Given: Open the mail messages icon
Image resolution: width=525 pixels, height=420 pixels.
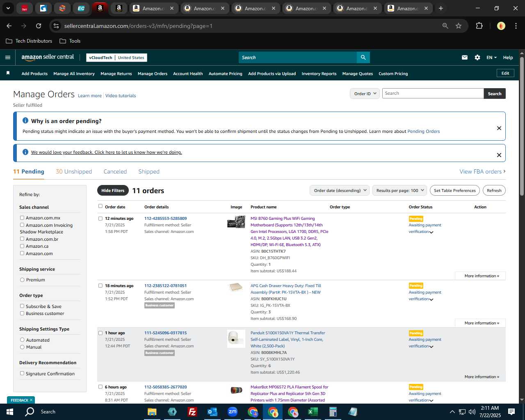Looking at the screenshot, I should (465, 57).
